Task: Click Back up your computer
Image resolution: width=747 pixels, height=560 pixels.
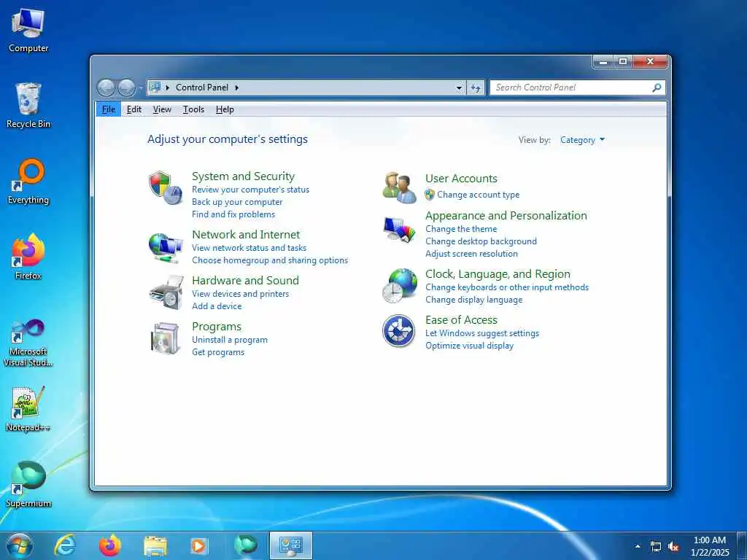Action: click(x=237, y=202)
